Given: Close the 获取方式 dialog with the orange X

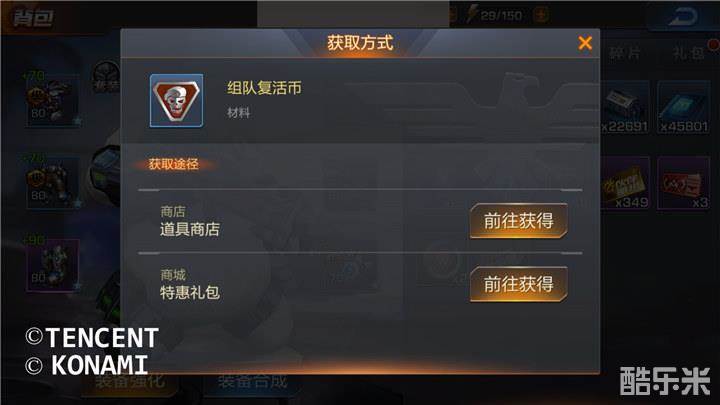Looking at the screenshot, I should click(585, 43).
